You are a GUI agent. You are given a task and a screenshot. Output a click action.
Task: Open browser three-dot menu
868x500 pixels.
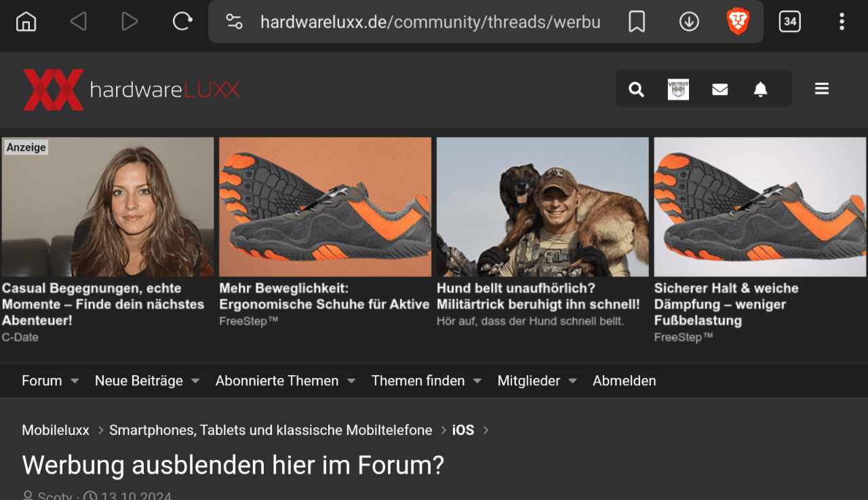click(842, 22)
